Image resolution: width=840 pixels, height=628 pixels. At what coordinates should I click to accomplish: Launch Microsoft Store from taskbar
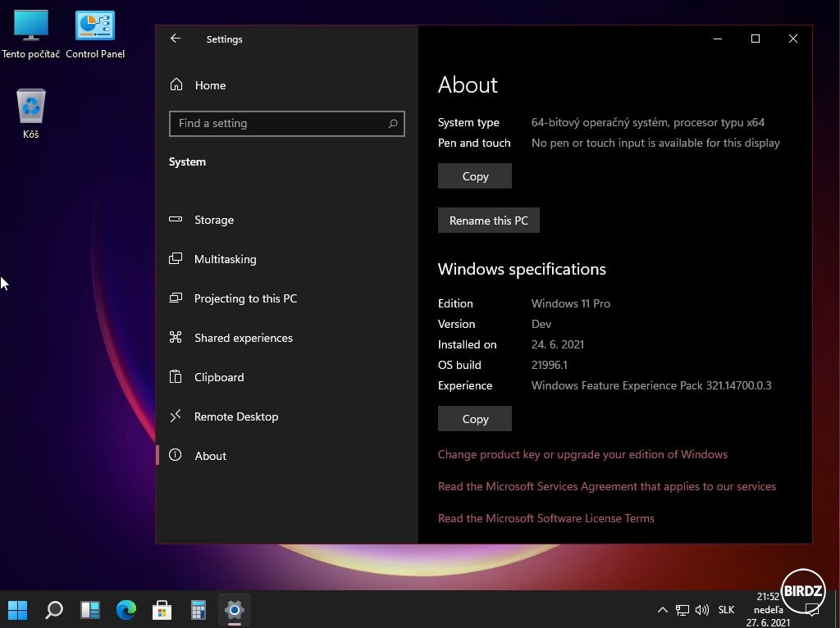(x=162, y=609)
